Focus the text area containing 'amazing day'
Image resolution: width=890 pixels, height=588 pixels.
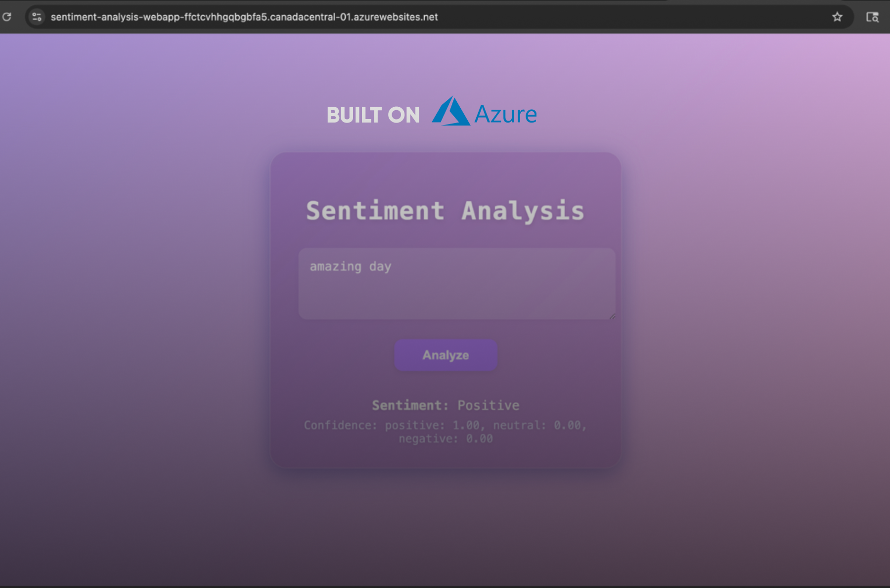click(457, 284)
